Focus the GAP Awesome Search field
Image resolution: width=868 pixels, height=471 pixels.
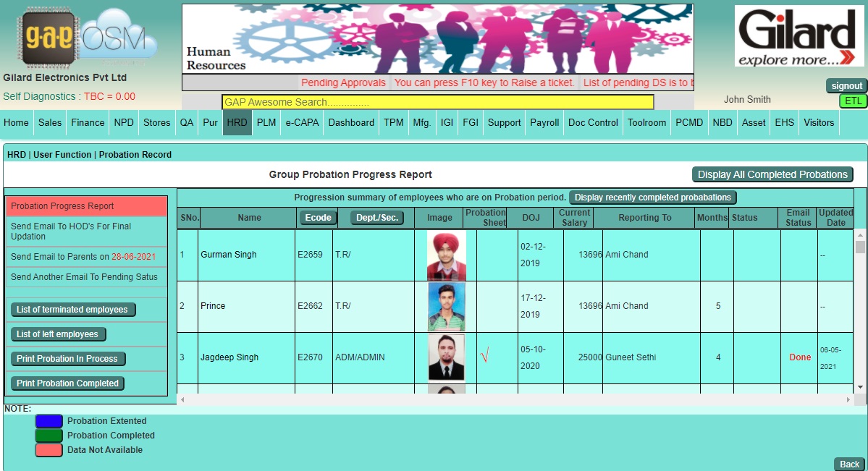pos(437,102)
